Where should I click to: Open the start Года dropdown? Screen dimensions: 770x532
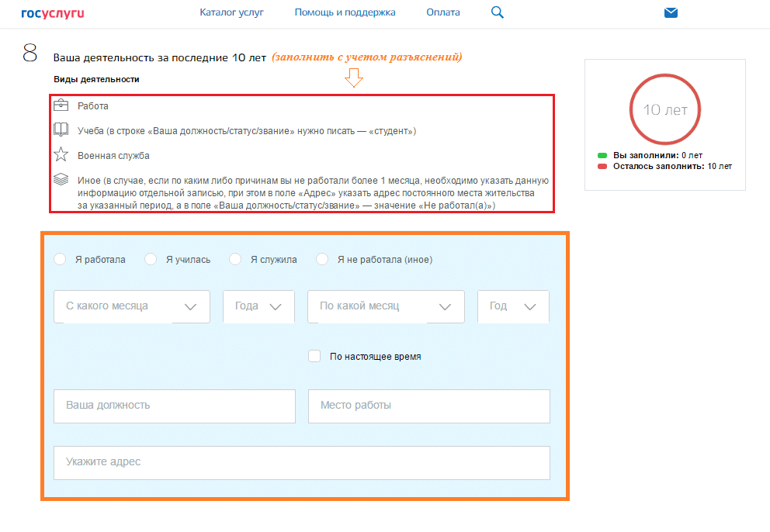258,306
